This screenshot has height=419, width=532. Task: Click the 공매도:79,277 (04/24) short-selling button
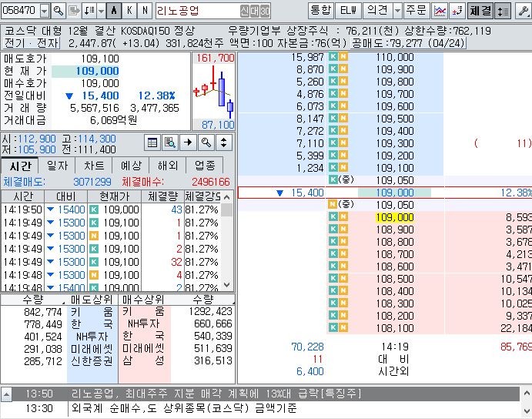click(408, 43)
